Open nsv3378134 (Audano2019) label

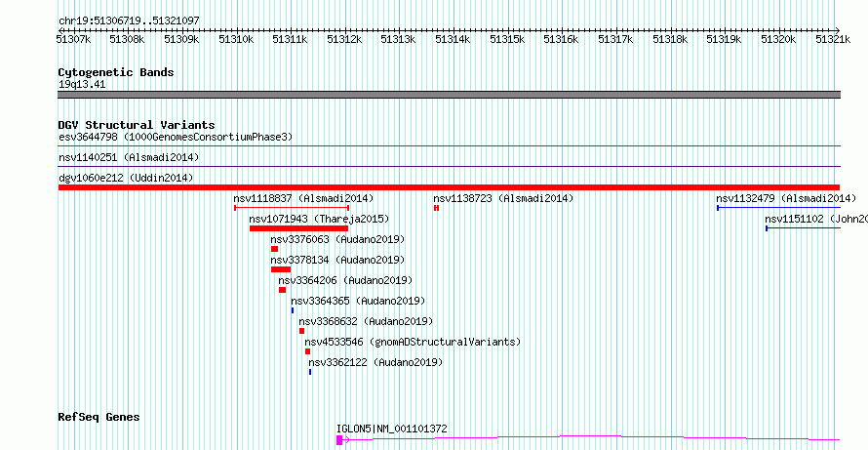[337, 260]
